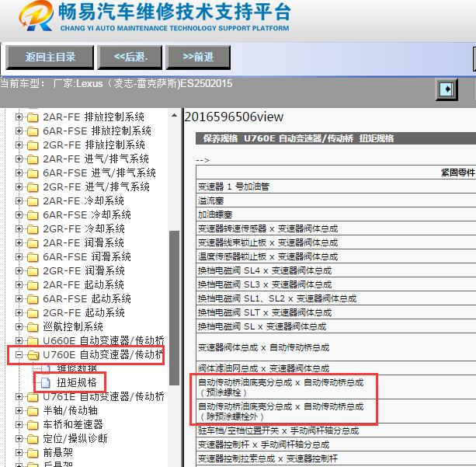Open 2GR-FE 润滑系统 folder icon
Image resolution: width=476 pixels, height=467 pixels.
33,271
